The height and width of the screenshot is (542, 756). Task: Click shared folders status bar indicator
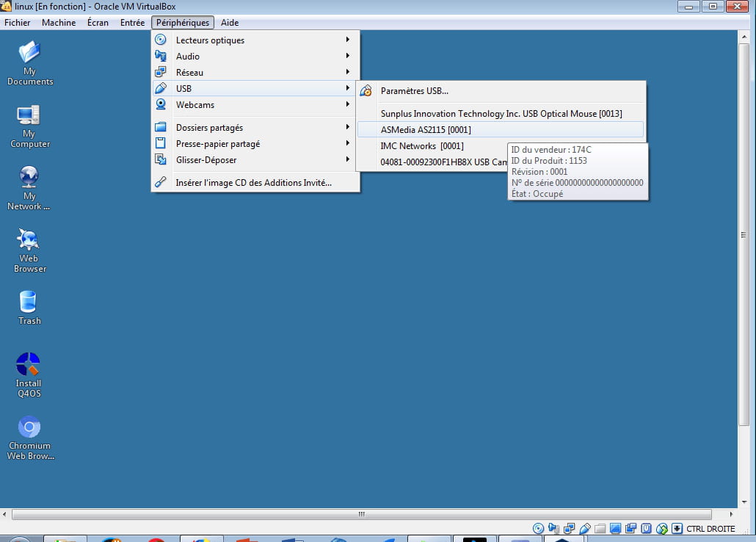click(600, 529)
